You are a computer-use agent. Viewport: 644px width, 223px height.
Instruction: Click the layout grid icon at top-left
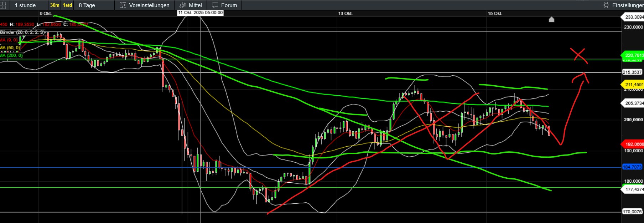pos(3,5)
